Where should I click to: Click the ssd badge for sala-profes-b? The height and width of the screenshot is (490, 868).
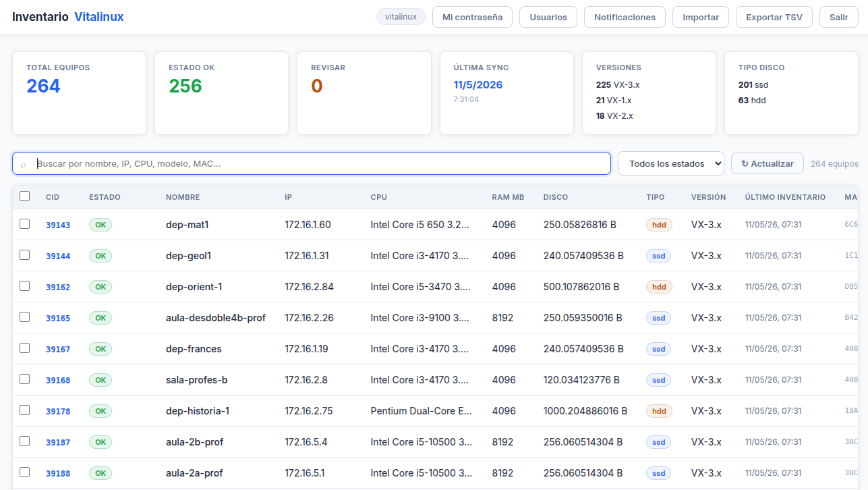click(x=658, y=380)
